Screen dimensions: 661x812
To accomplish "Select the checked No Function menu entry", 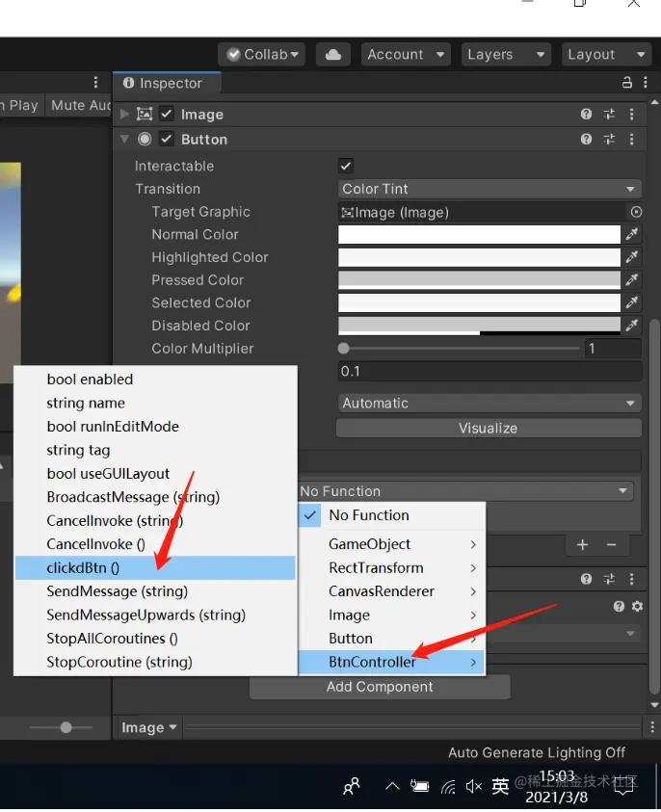I will 392,515.
